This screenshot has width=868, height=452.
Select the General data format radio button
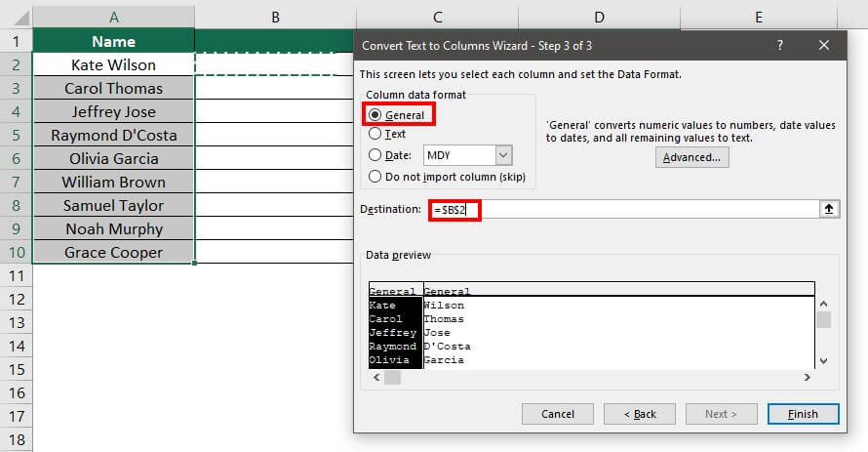(375, 114)
